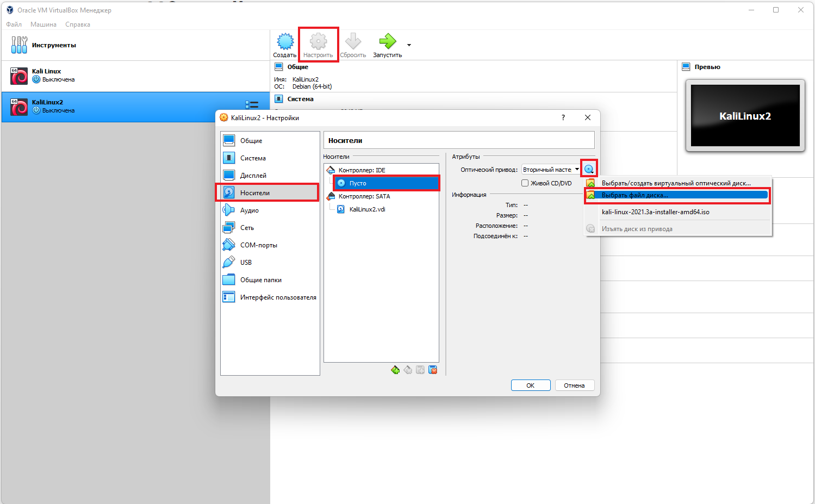This screenshot has width=815, height=504.
Task: Click the Отмена button
Action: [x=574, y=385]
